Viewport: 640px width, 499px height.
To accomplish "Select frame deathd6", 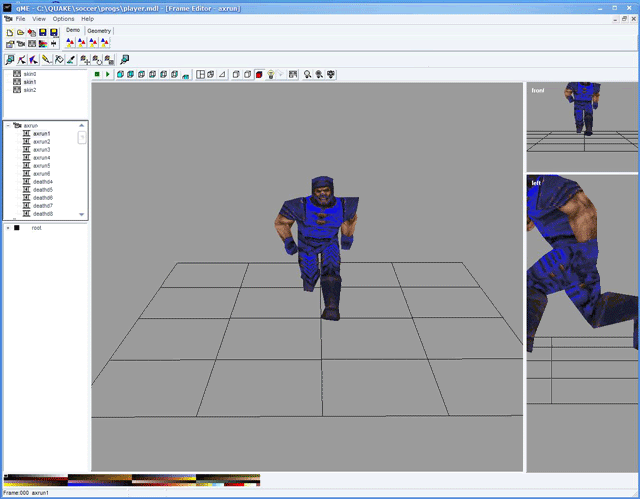I will [42, 197].
